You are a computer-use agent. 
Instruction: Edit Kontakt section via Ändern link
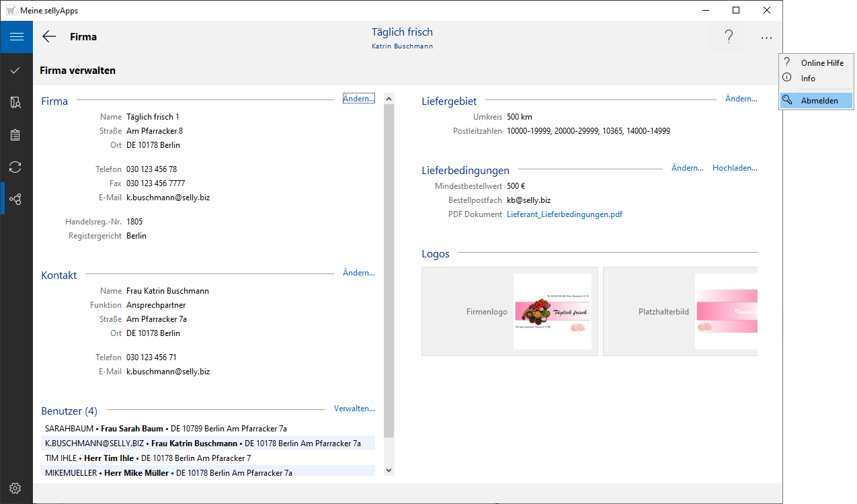pyautogui.click(x=358, y=273)
